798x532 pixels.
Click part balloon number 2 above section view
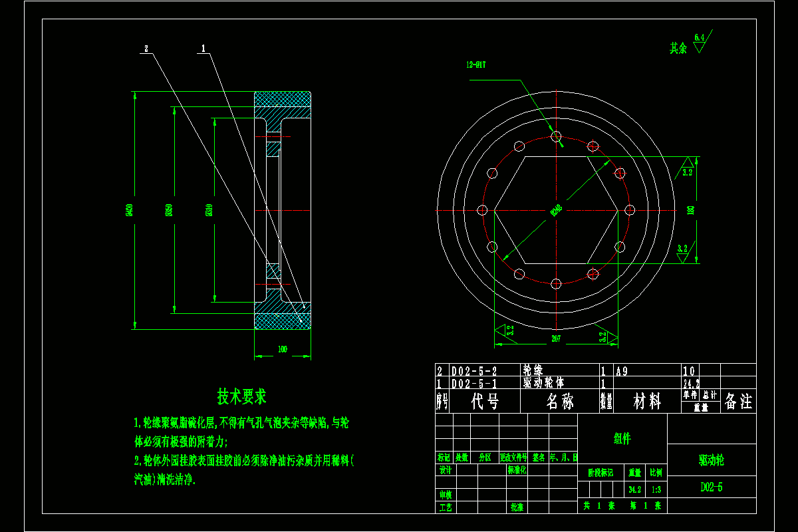coord(146,48)
